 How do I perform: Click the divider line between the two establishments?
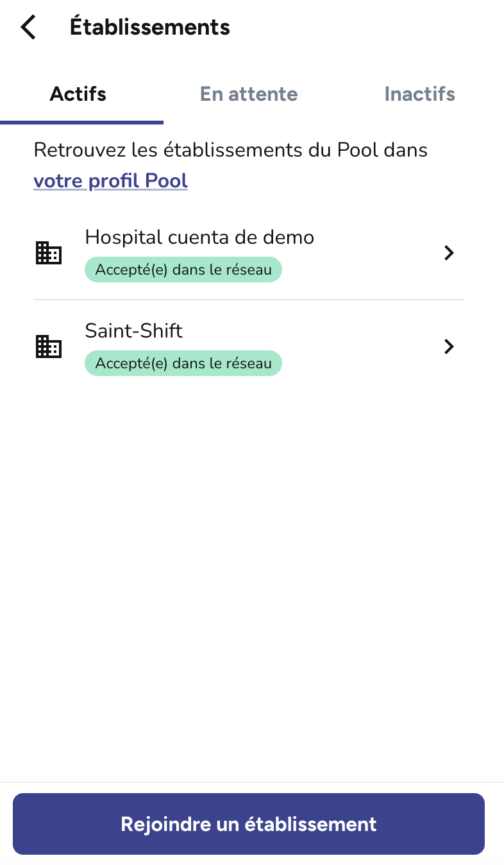click(x=249, y=300)
